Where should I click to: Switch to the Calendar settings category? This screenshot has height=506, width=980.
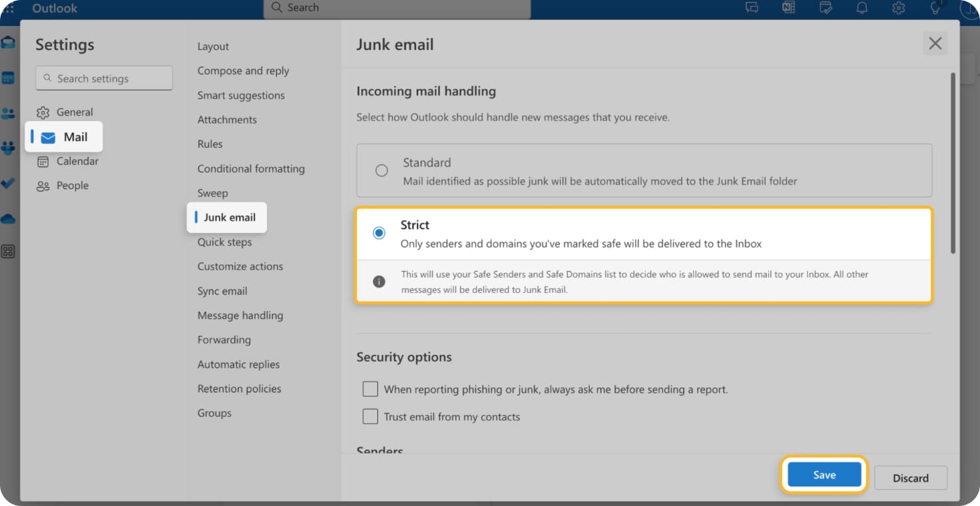73,161
